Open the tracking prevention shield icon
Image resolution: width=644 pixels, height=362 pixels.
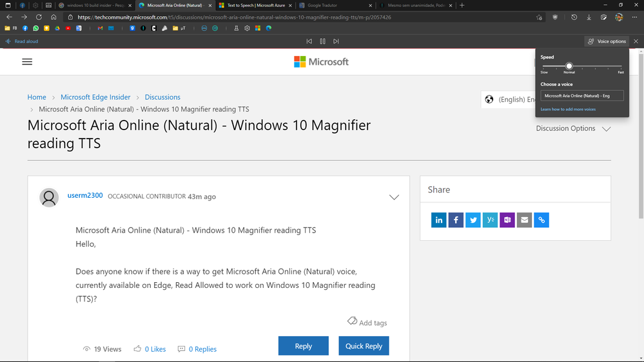click(x=555, y=17)
